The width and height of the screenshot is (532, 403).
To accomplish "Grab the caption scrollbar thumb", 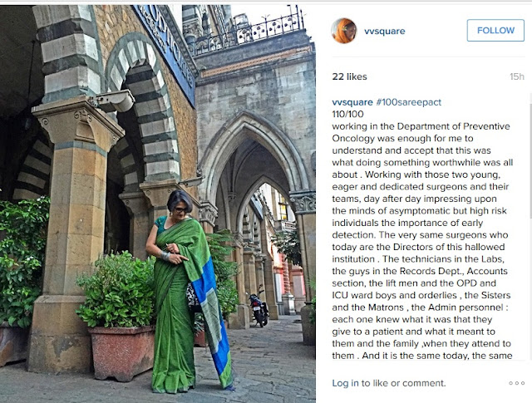I will (x=530, y=160).
